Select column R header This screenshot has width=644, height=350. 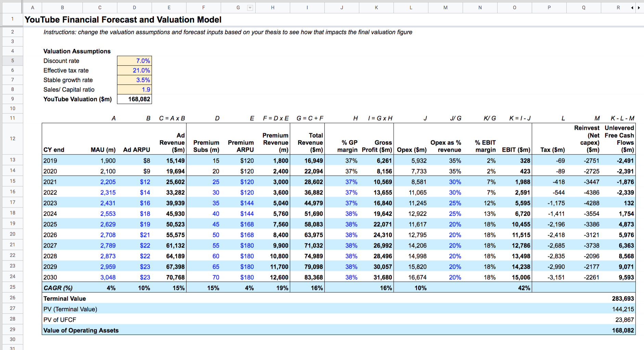618,8
